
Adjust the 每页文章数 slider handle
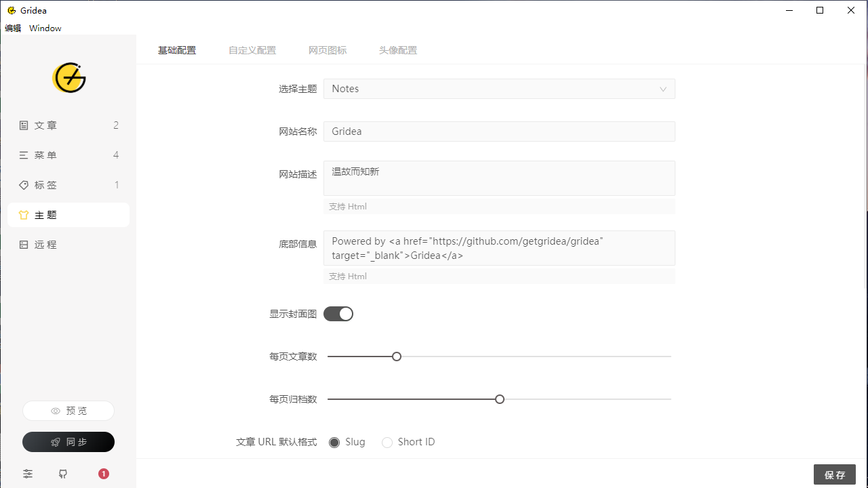[x=396, y=356]
